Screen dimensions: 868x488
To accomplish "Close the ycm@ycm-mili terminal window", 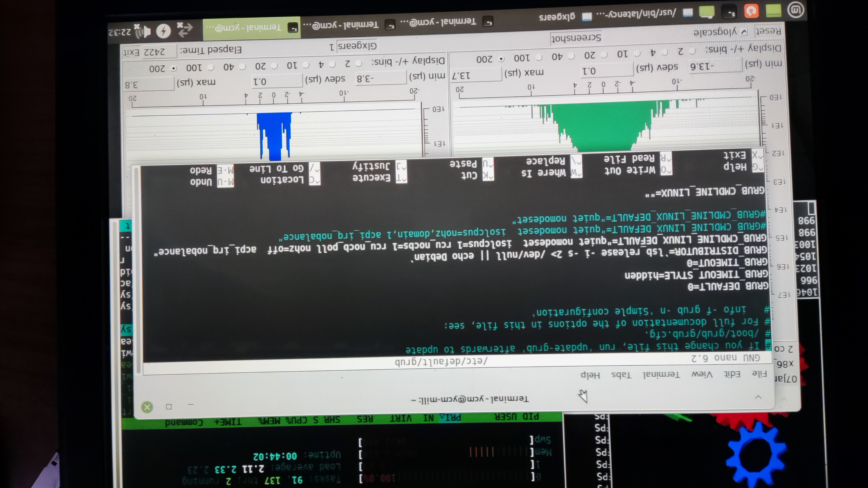I will tap(147, 407).
